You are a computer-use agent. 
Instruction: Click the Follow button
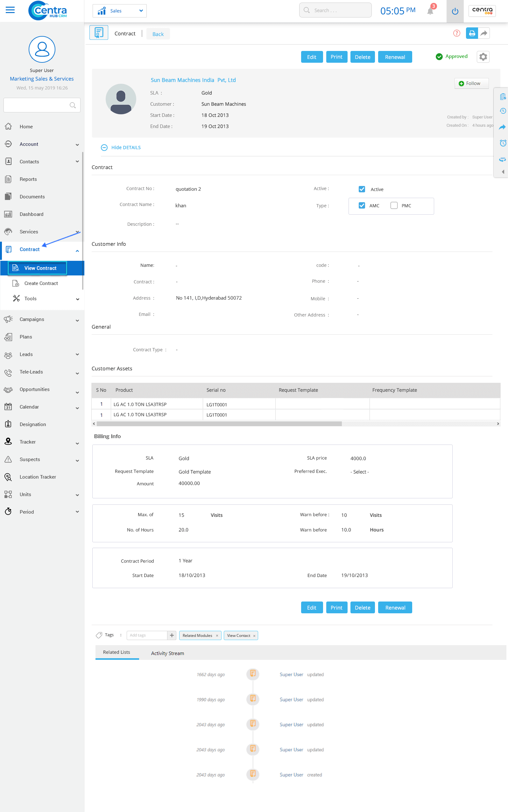click(x=471, y=83)
